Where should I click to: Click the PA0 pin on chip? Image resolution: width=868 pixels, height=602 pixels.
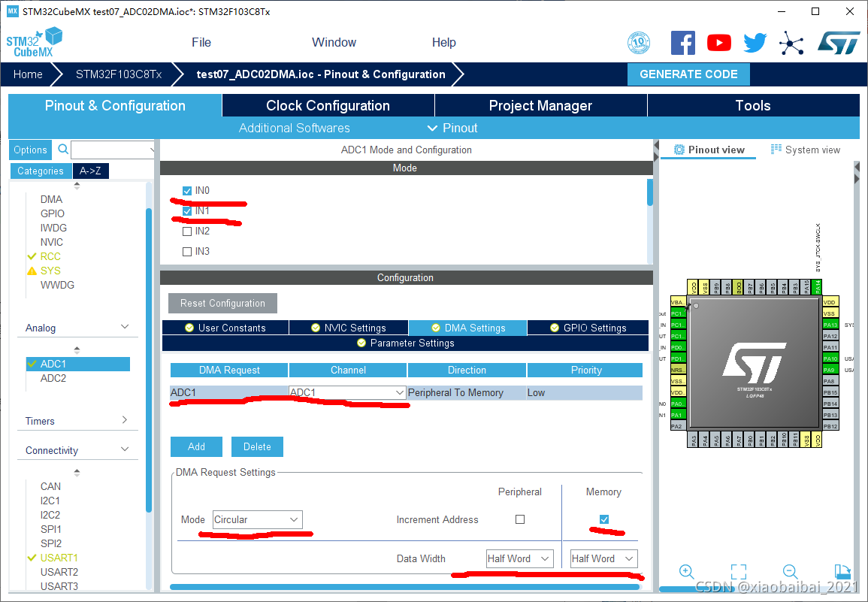pyautogui.click(x=678, y=404)
